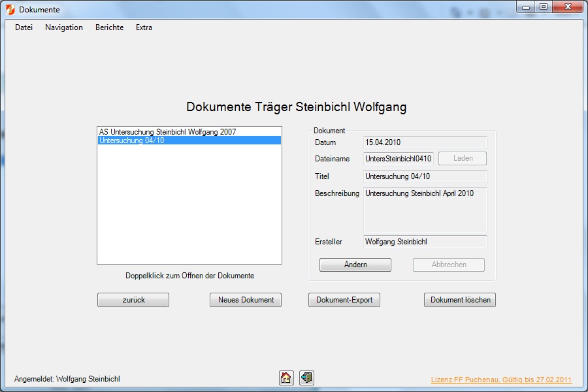Maximize the Dokumente window
This screenshot has height=392, width=588.
click(544, 7)
